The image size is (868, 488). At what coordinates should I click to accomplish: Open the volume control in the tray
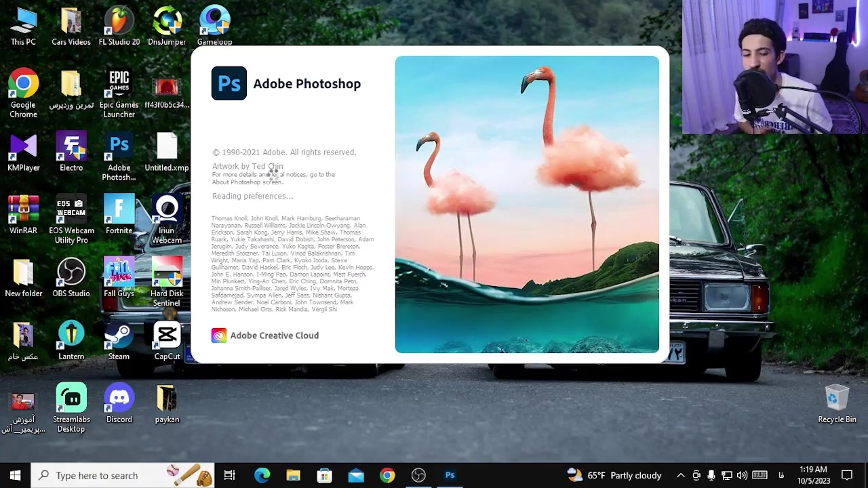[x=742, y=475]
